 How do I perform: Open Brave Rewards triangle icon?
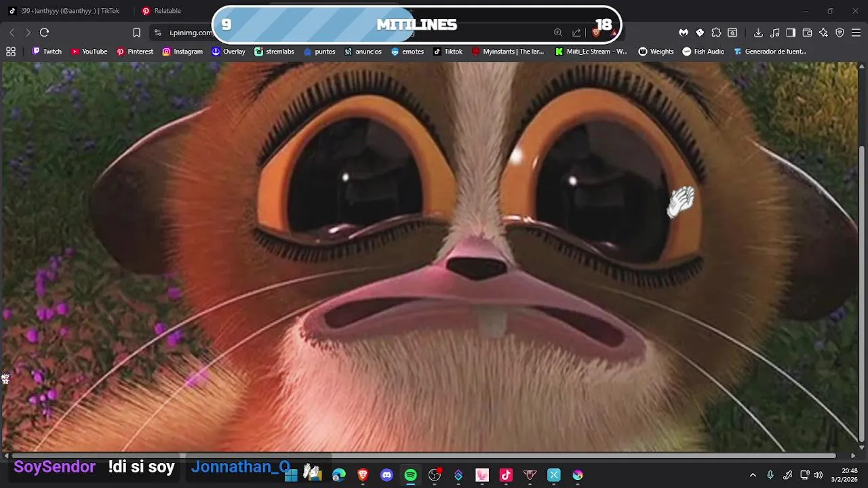tap(614, 33)
